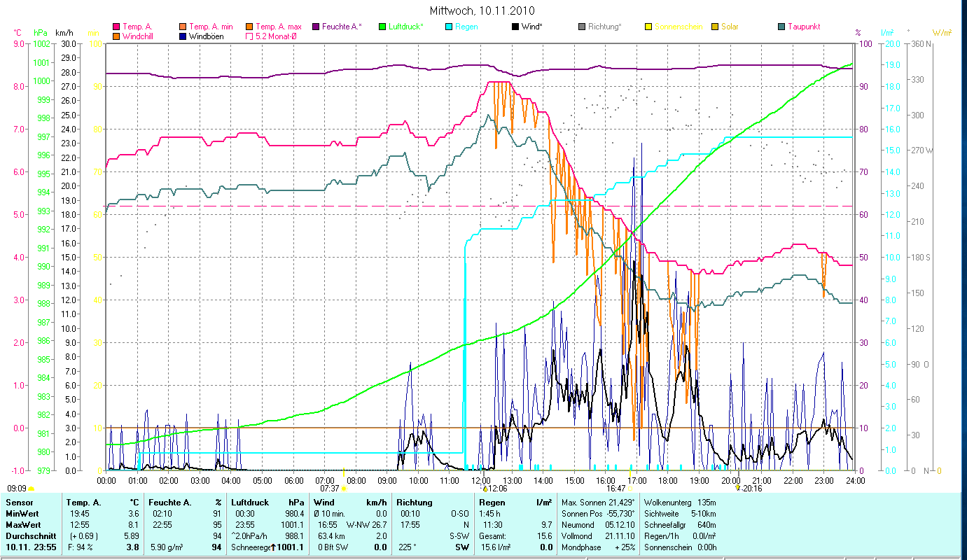Click the date title Mittwoch, 10.11.2010
This screenshot has width=967, height=560.
click(x=483, y=10)
